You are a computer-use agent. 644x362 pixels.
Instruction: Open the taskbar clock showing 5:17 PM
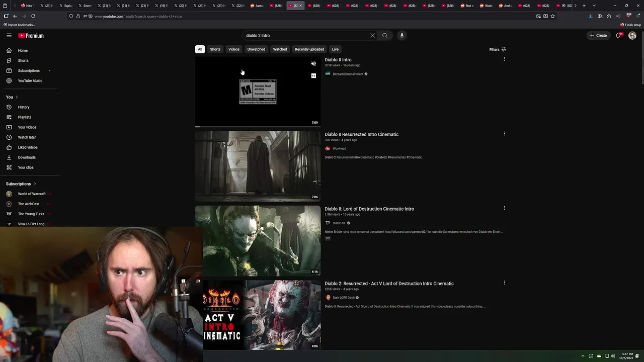click(627, 356)
